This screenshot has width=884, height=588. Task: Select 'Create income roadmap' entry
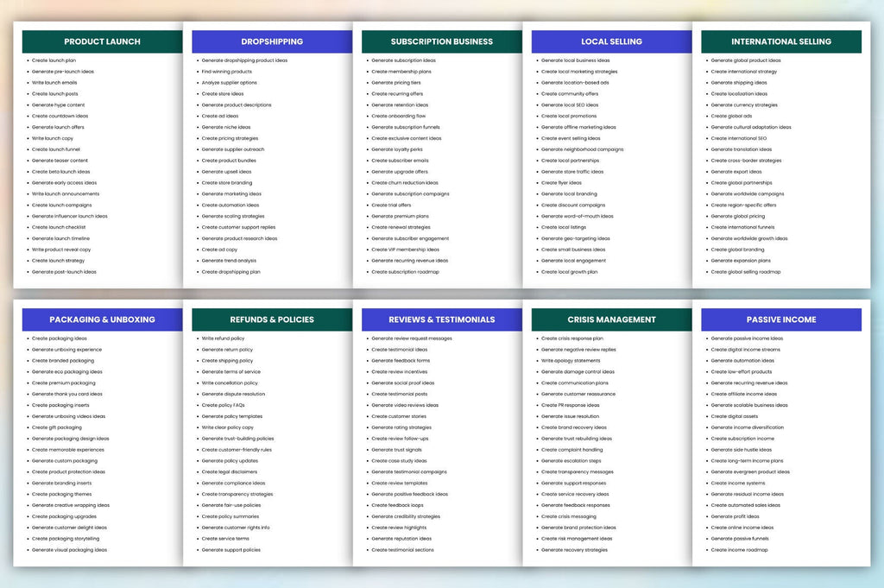coord(739,550)
